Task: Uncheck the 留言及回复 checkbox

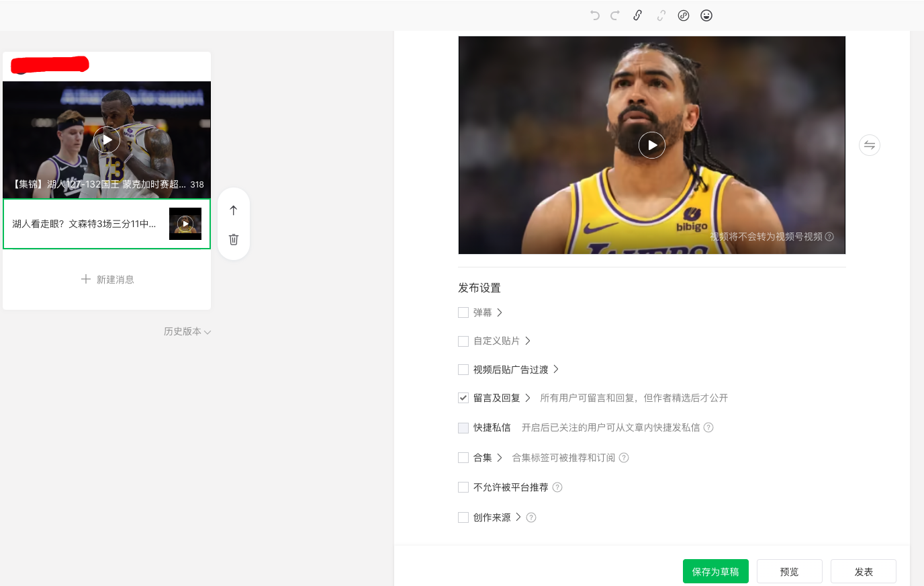Action: tap(463, 398)
